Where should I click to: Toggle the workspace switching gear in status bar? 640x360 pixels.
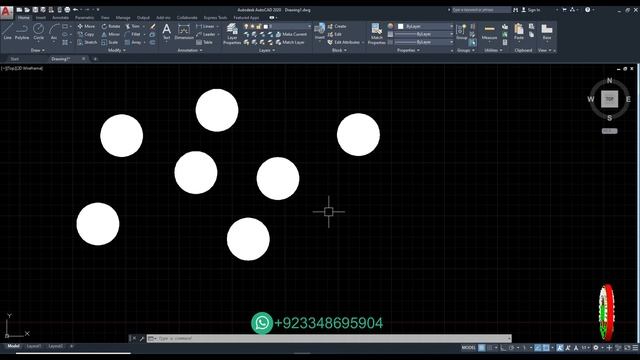click(596, 348)
